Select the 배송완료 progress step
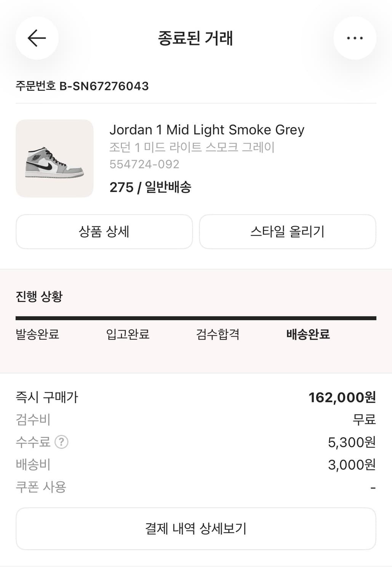 point(308,334)
